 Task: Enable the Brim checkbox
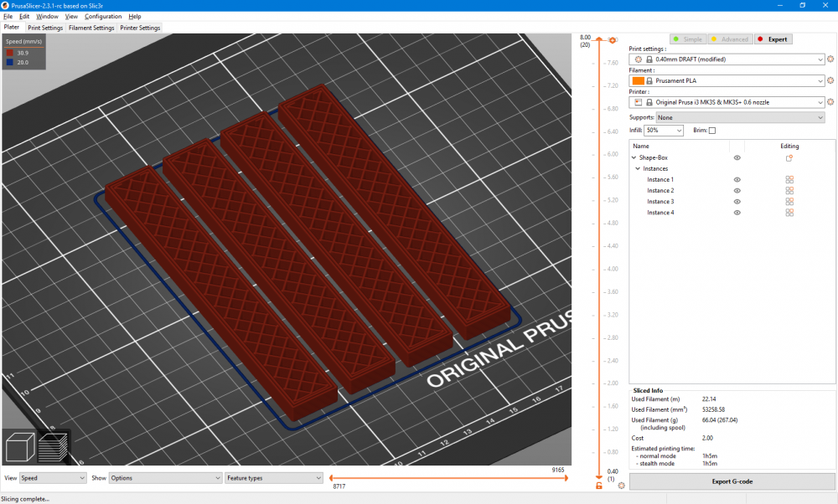(712, 131)
